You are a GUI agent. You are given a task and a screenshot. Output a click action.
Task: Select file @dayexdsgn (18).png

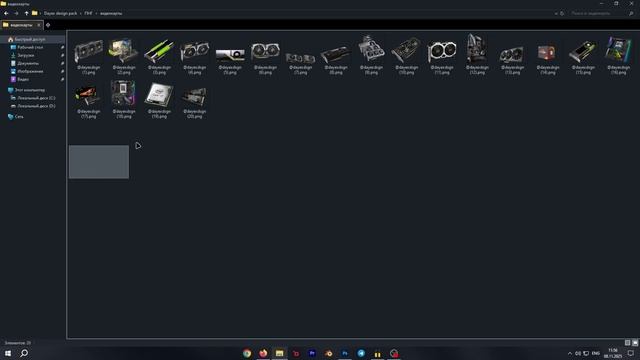[x=124, y=100]
